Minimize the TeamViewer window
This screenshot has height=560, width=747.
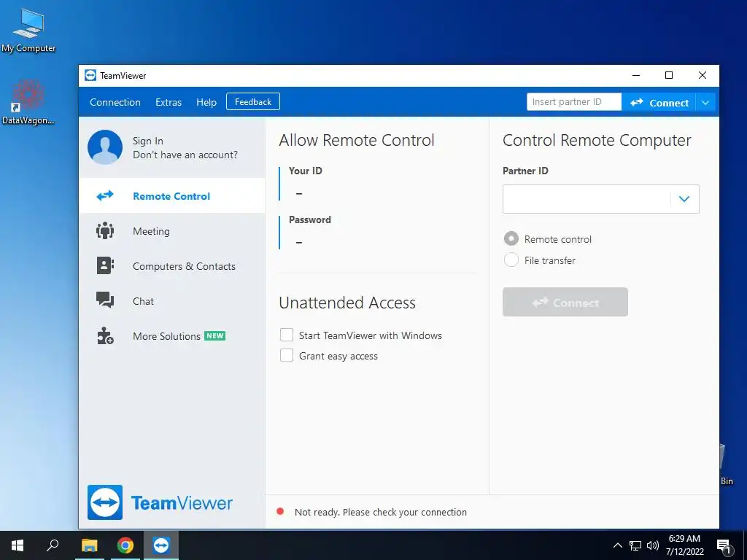(636, 75)
